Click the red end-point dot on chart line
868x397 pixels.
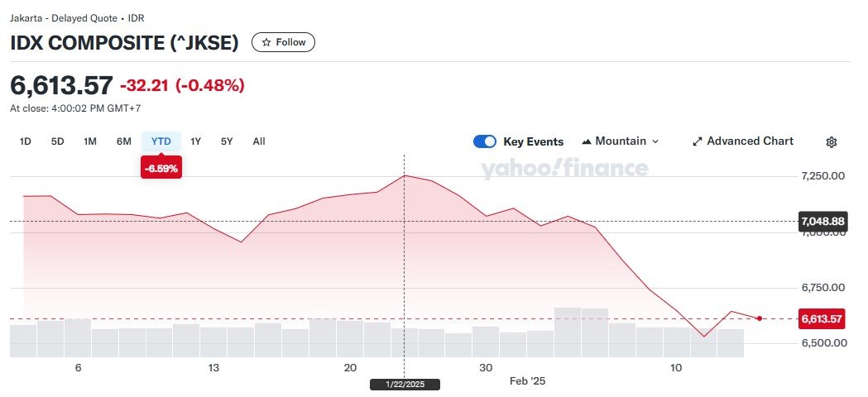click(760, 318)
